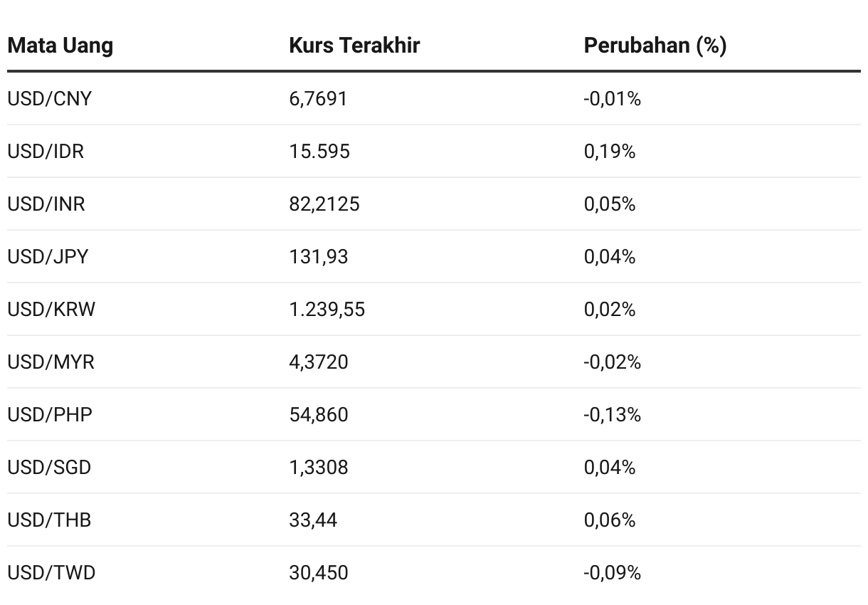Click the USD/INR currency pair
This screenshot has height=605, width=868.
tap(46, 204)
